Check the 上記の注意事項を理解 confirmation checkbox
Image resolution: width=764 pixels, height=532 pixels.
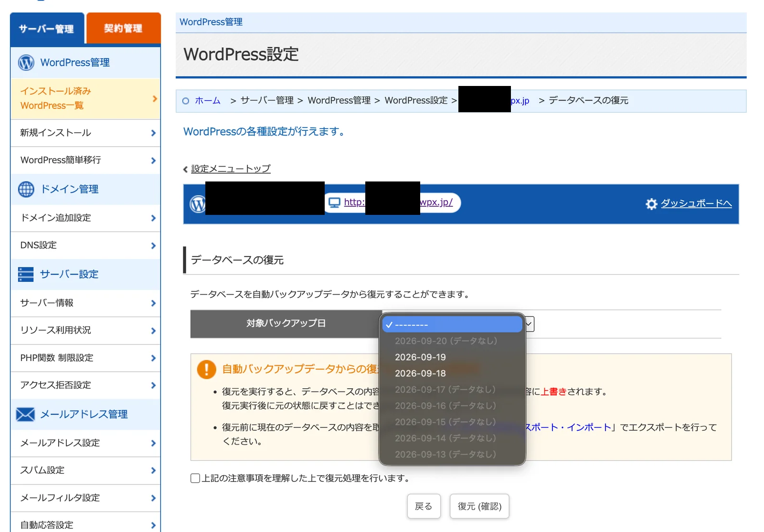point(195,478)
